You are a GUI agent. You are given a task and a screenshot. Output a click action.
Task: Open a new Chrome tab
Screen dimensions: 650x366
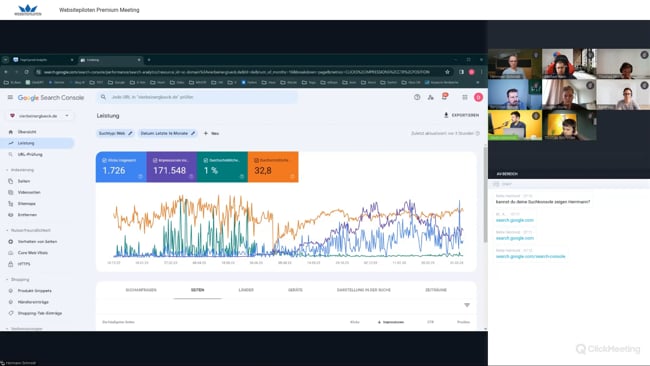149,60
